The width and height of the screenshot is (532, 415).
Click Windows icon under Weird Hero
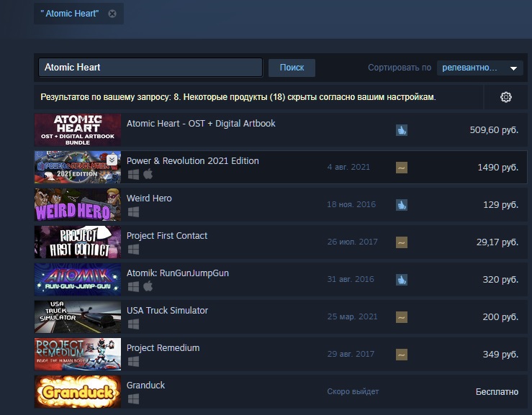click(133, 212)
